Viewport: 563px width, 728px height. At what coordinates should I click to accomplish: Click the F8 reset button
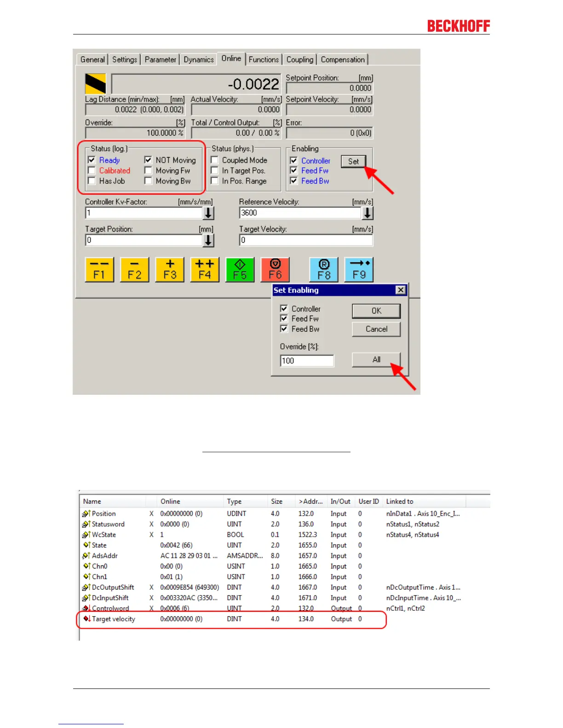(324, 269)
